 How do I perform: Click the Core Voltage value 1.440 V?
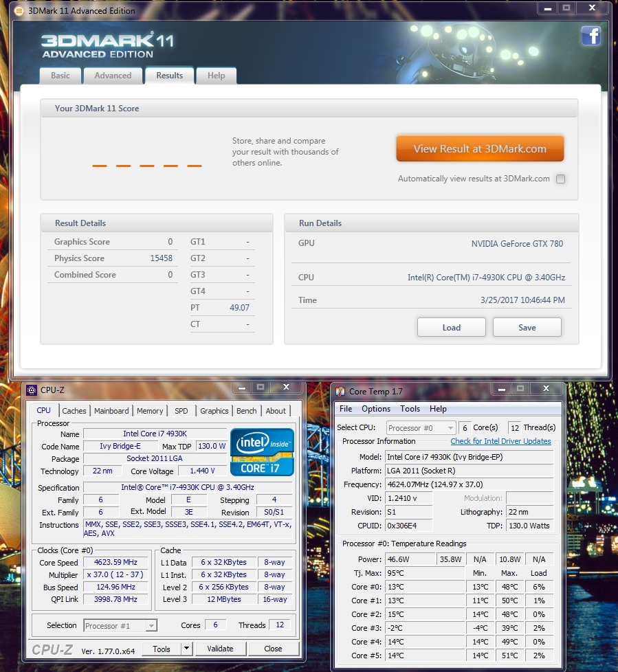coord(202,471)
